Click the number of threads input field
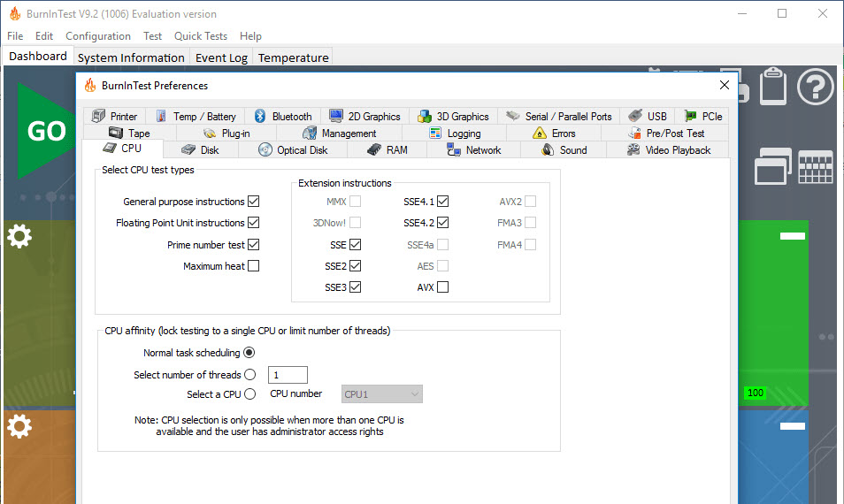The width and height of the screenshot is (844, 504). coord(288,375)
